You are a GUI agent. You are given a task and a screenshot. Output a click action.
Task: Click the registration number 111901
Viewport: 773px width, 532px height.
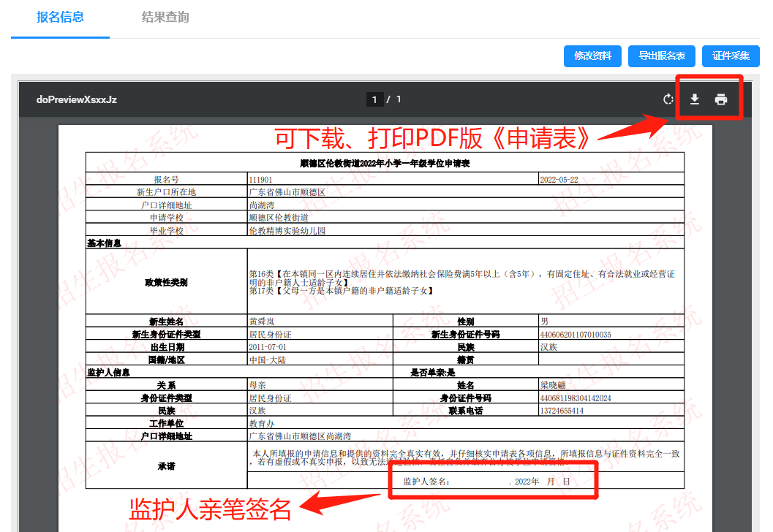(x=261, y=179)
